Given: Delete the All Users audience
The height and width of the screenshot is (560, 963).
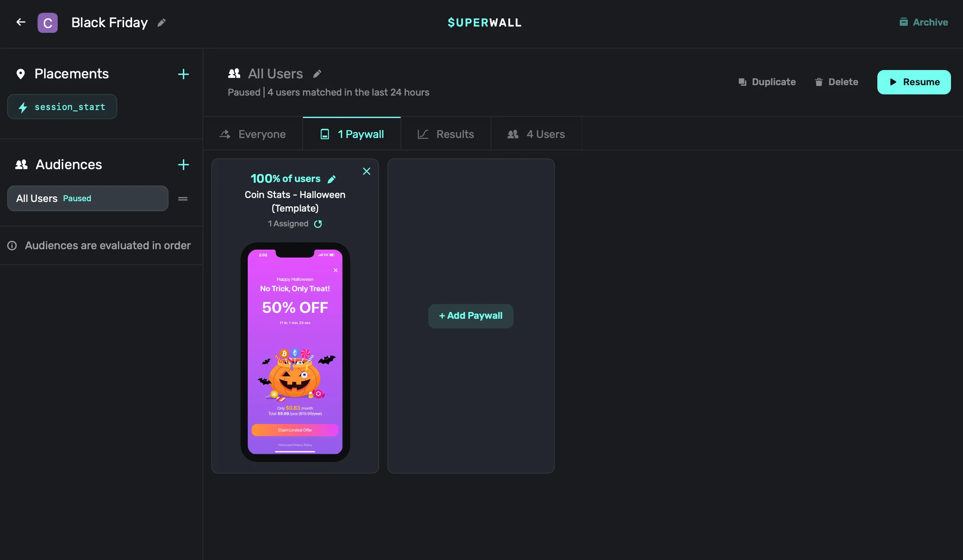Looking at the screenshot, I should (837, 82).
